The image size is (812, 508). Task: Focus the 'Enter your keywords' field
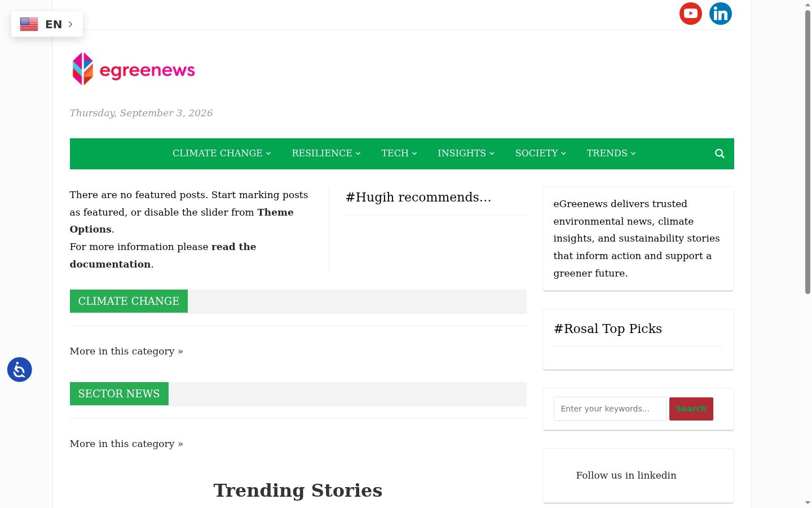pyautogui.click(x=610, y=409)
